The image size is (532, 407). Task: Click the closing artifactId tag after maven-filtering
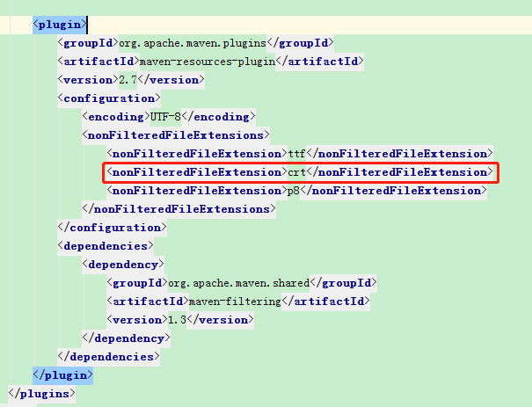click(325, 302)
